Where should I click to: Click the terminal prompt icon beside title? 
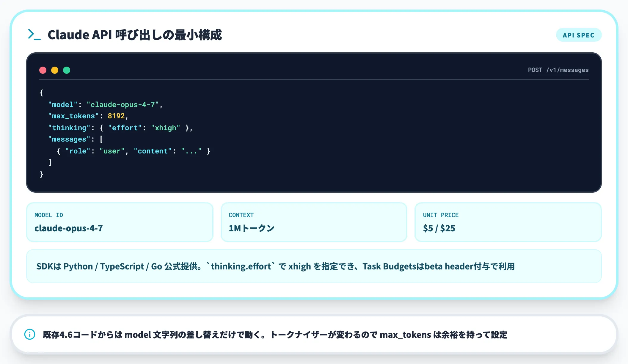pyautogui.click(x=34, y=34)
